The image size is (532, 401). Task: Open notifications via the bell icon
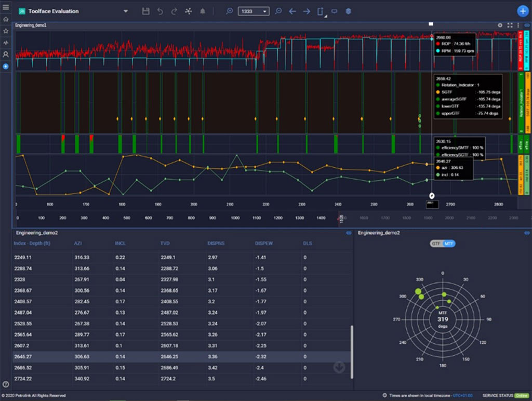coord(203,10)
